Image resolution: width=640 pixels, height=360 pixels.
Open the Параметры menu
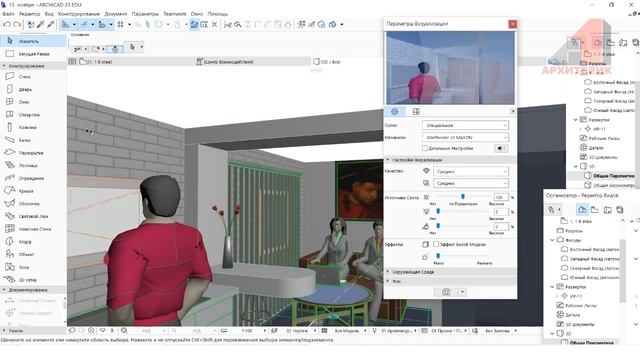(145, 14)
